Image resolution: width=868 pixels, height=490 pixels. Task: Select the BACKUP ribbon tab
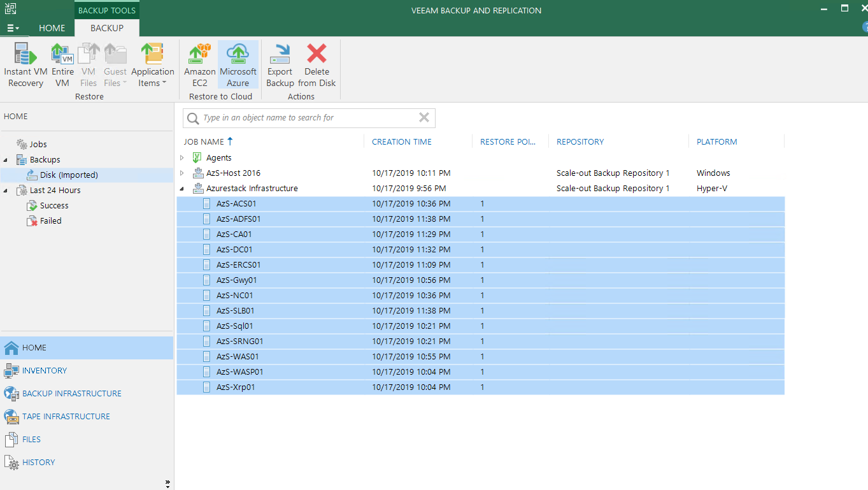click(107, 28)
